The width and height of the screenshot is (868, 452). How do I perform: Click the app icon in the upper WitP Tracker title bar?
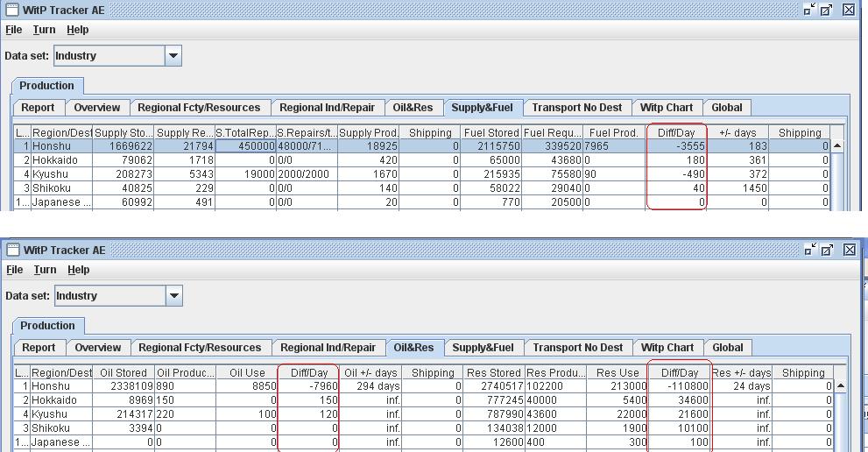(x=11, y=10)
